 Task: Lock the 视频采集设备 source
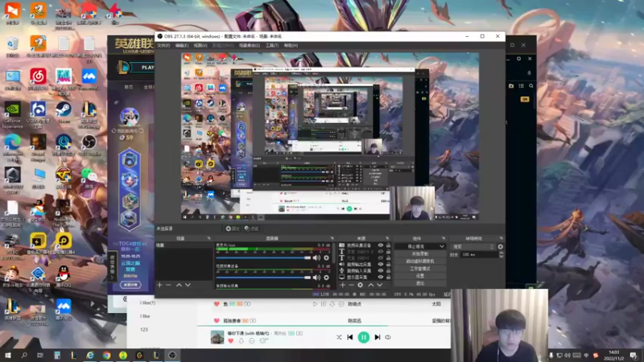[x=388, y=245]
